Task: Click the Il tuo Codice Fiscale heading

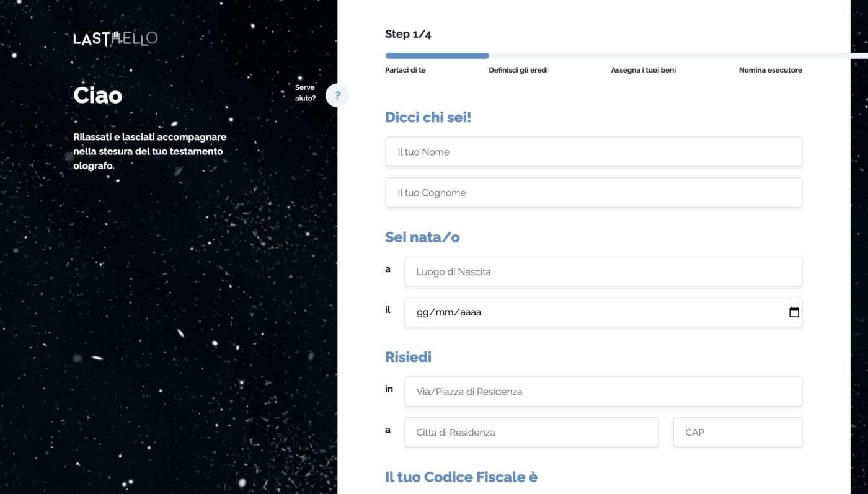Action: click(461, 477)
